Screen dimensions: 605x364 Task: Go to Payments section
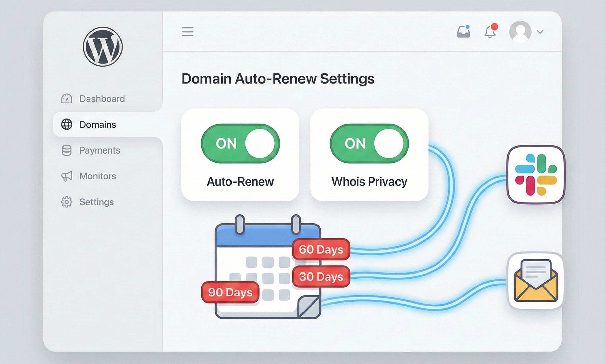tap(100, 150)
